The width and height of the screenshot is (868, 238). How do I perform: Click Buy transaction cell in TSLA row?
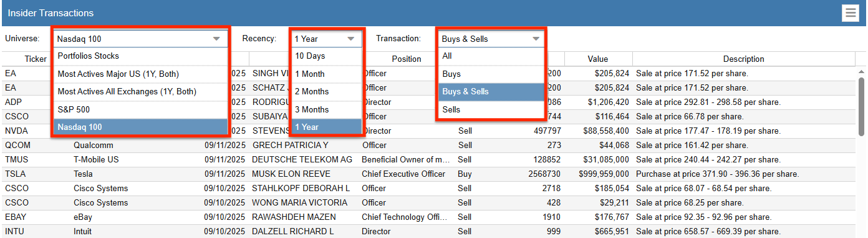tap(465, 174)
